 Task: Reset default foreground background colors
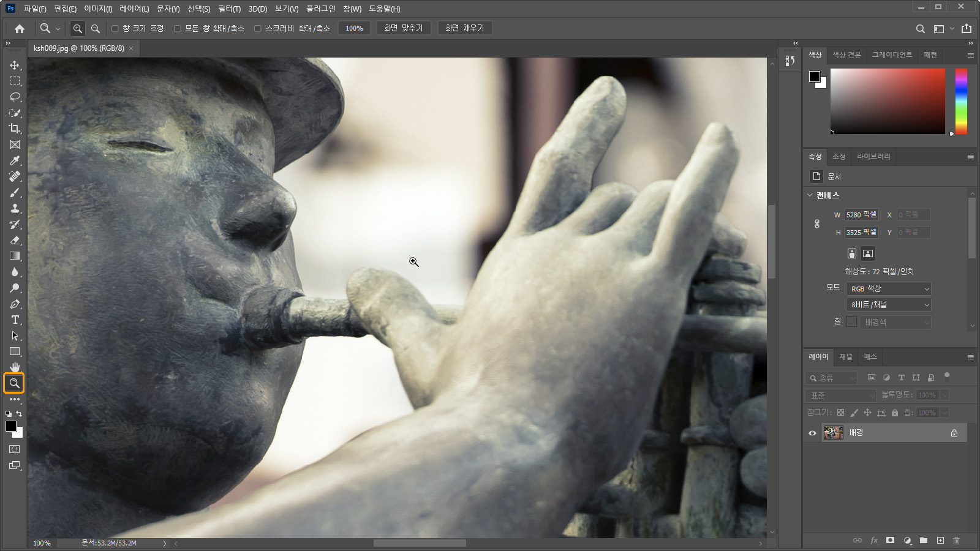(x=9, y=414)
